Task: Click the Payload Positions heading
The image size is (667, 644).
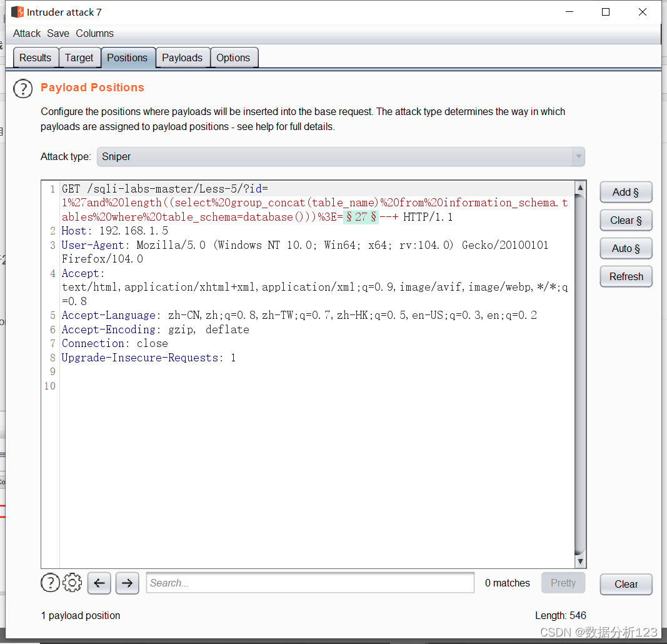Action: pyautogui.click(x=93, y=87)
